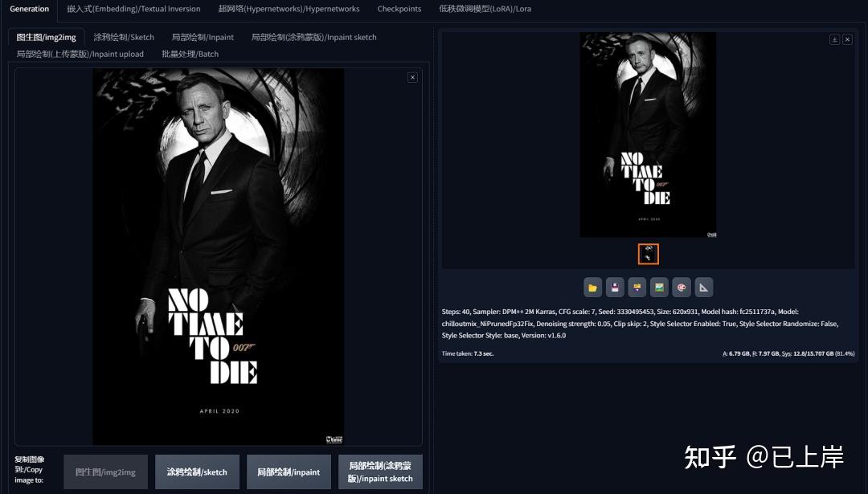
Task: Click the 'Time taken: 7.3 sec.' text
Action: (x=467, y=353)
